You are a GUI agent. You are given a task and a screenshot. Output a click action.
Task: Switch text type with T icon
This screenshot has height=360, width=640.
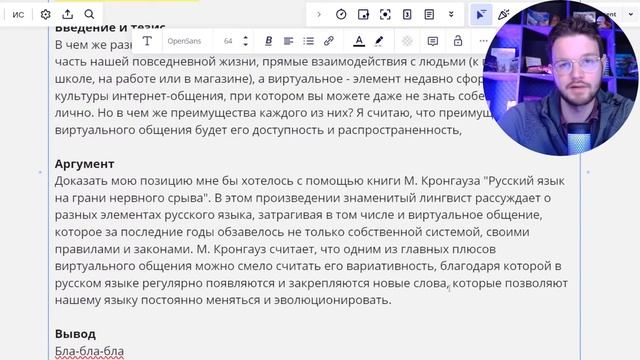(x=147, y=41)
